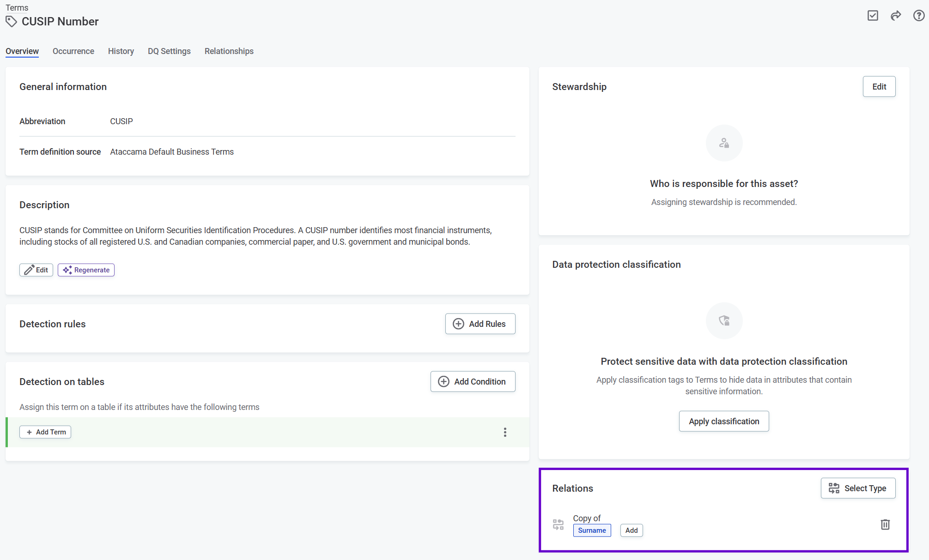Click Apply classification button
Screen dimensions: 929x560
[723, 421]
